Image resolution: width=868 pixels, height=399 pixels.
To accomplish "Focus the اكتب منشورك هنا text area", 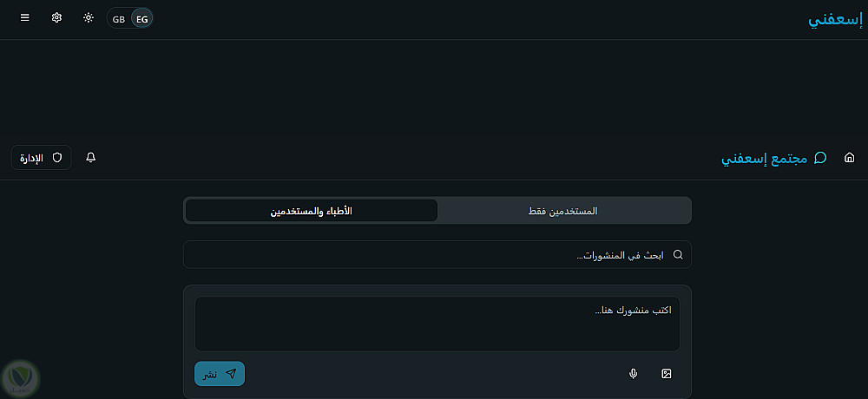I will (437, 324).
